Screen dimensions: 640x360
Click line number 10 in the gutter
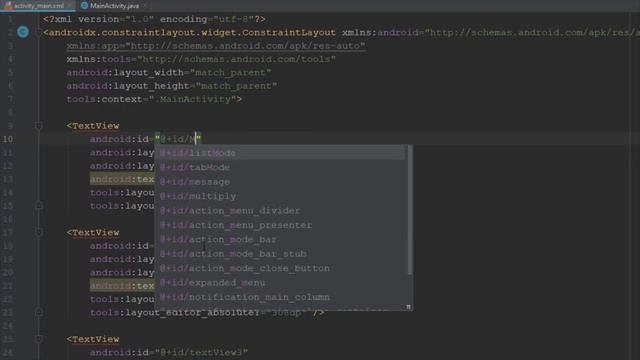(8, 139)
